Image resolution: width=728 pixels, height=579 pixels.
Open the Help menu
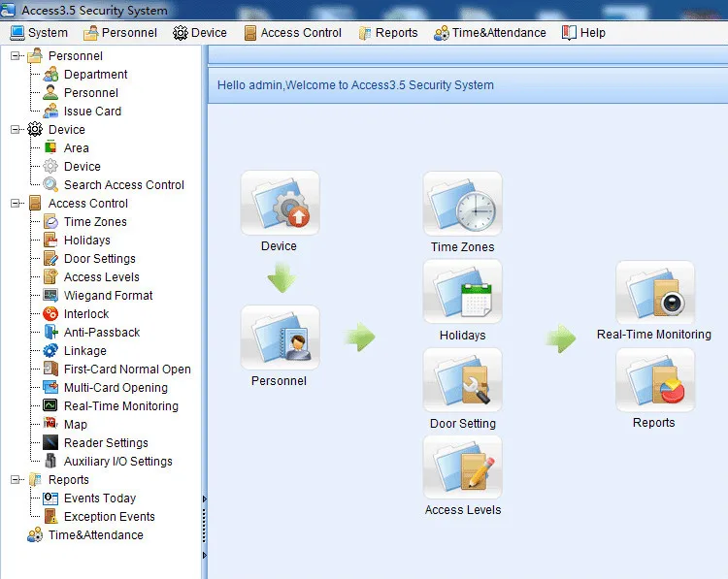(x=583, y=33)
